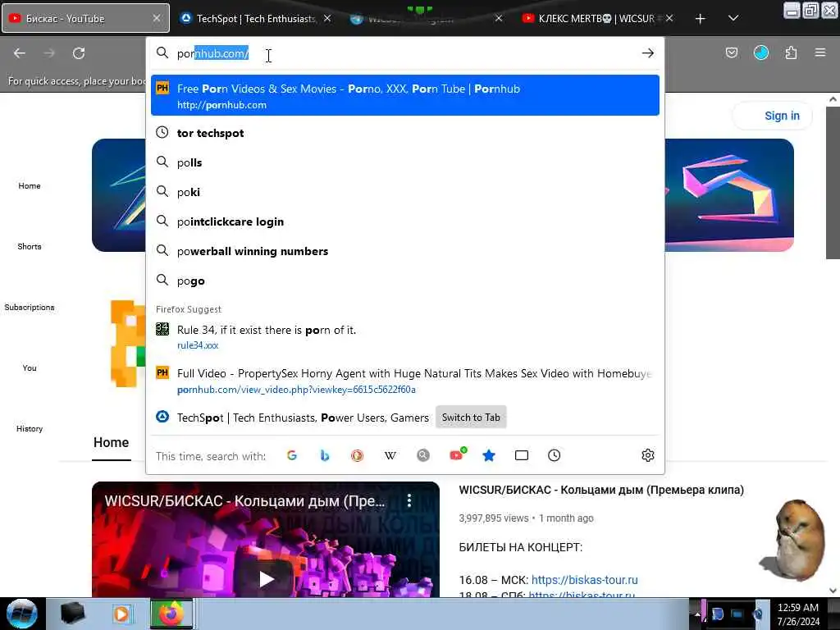Open Shorts in YouTube sidebar
840x630 pixels.
tap(30, 246)
